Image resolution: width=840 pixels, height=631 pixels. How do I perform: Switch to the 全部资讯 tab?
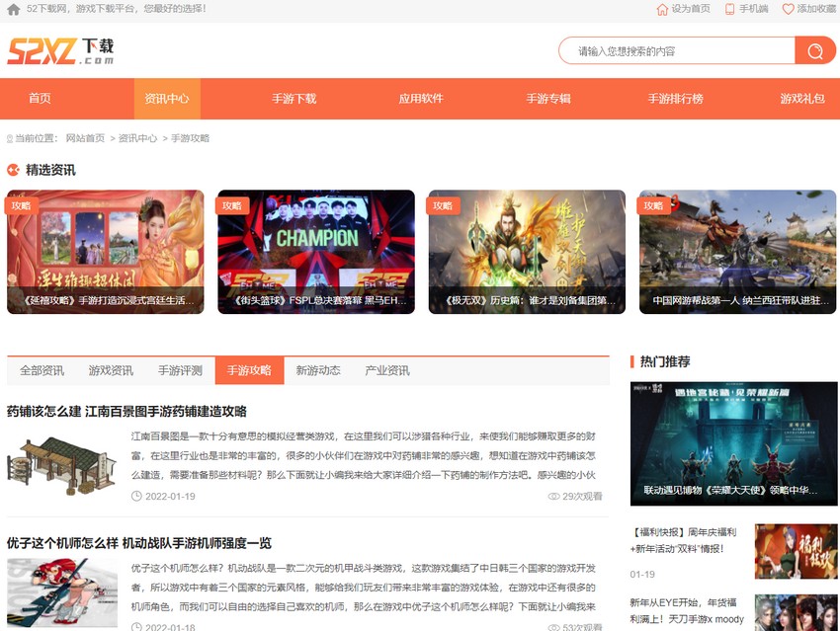pyautogui.click(x=42, y=370)
